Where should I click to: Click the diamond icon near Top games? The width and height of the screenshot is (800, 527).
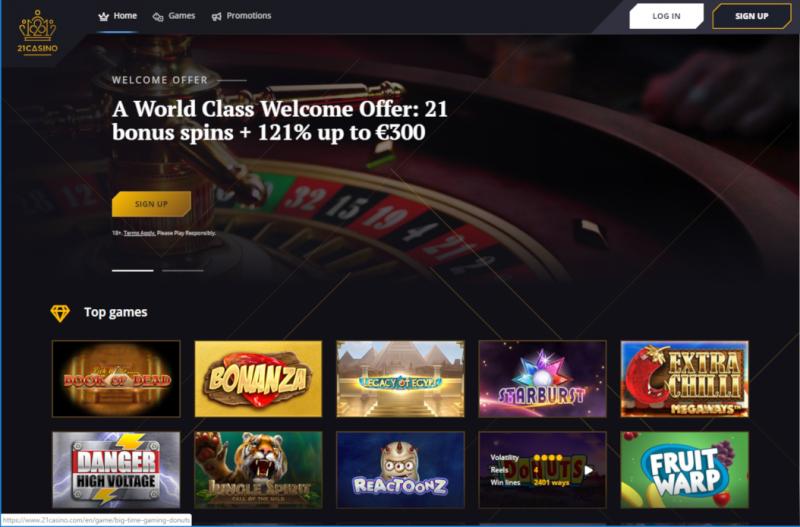pos(60,313)
